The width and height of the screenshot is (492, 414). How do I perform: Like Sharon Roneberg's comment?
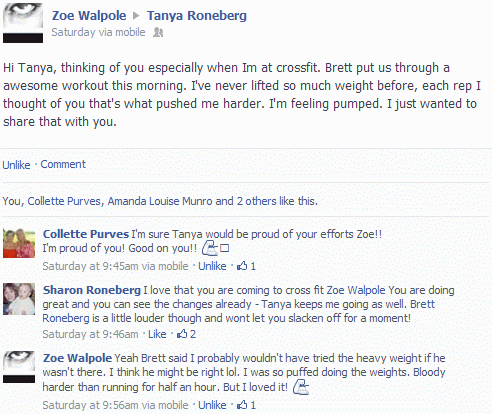157,334
